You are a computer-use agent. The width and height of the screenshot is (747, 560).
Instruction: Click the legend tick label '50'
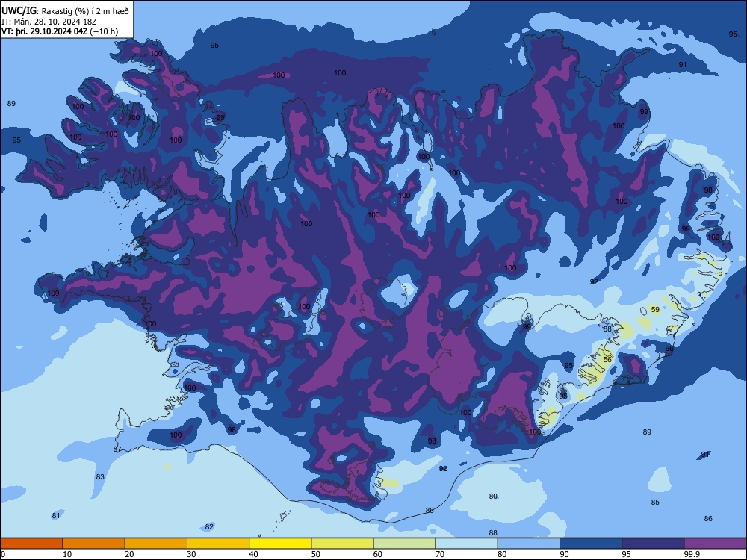click(x=315, y=554)
